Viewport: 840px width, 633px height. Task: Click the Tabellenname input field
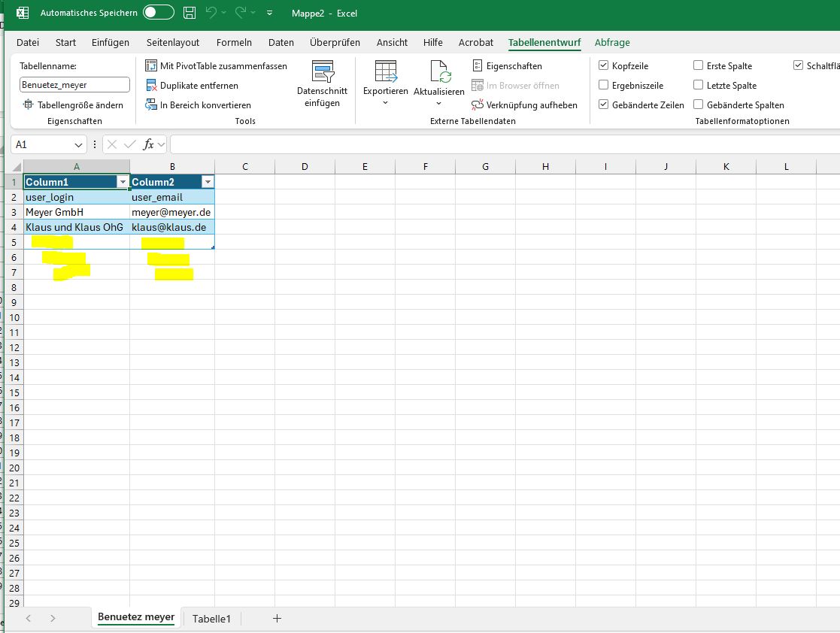click(74, 86)
